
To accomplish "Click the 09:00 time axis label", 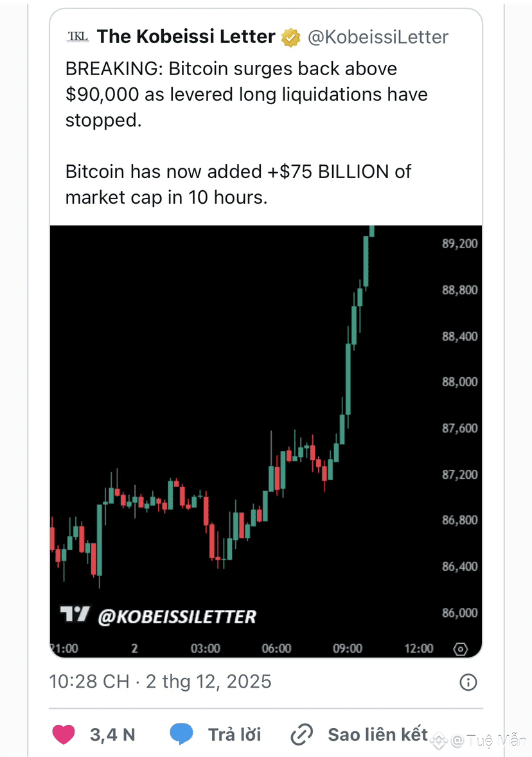I will coord(348,649).
